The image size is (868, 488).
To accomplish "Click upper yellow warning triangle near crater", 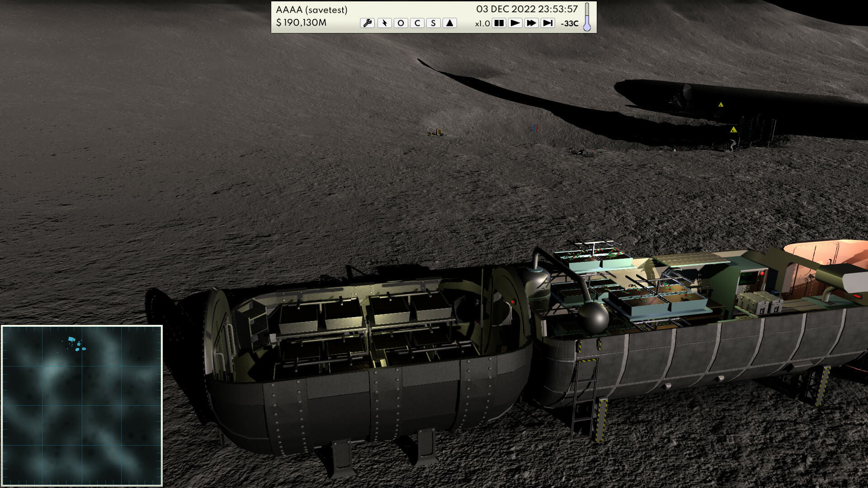I will [721, 105].
